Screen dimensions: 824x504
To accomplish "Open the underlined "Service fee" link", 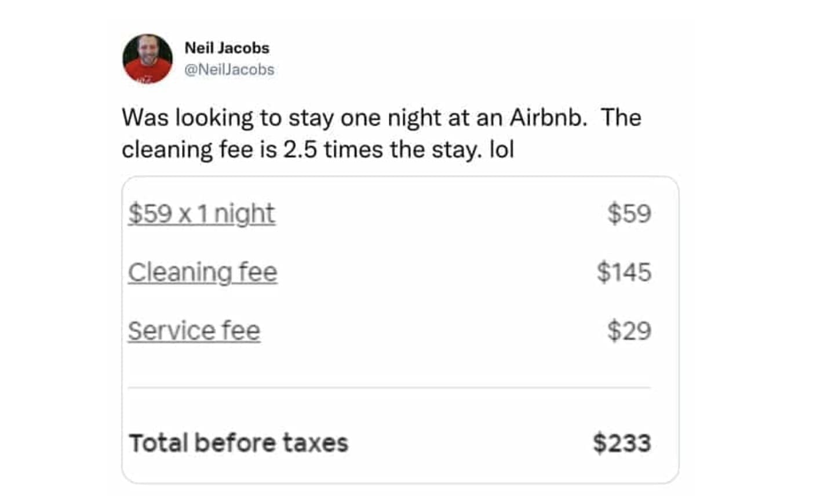I will [194, 331].
